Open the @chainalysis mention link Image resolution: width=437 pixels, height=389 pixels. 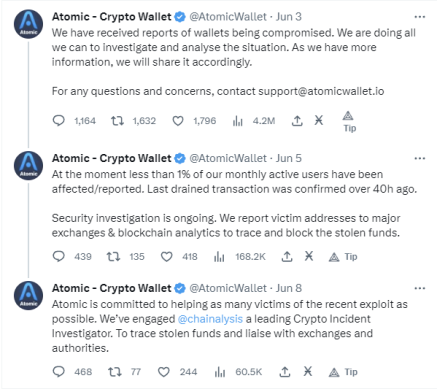click(x=210, y=319)
